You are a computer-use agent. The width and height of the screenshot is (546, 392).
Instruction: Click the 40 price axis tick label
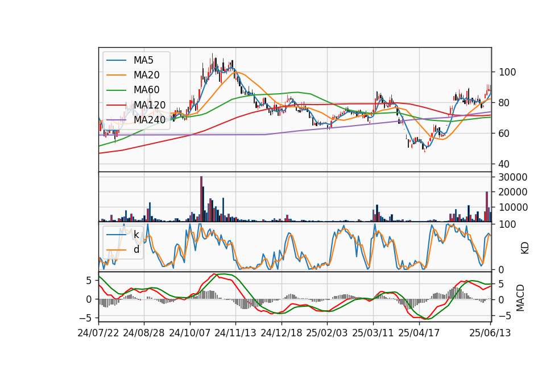[x=504, y=164]
